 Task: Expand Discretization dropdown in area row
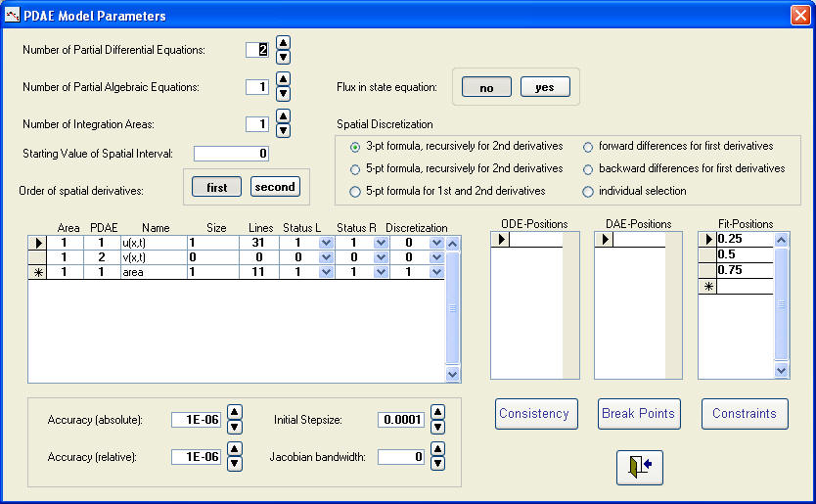[x=435, y=271]
